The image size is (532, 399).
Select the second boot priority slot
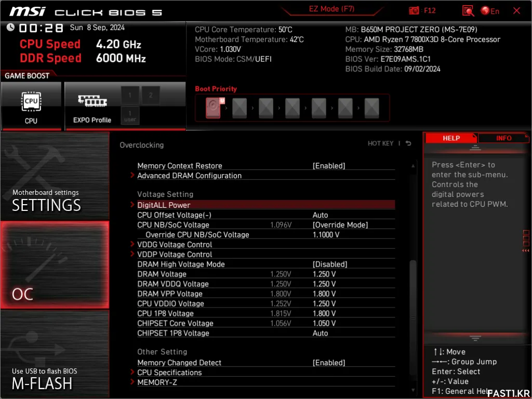pyautogui.click(x=240, y=108)
